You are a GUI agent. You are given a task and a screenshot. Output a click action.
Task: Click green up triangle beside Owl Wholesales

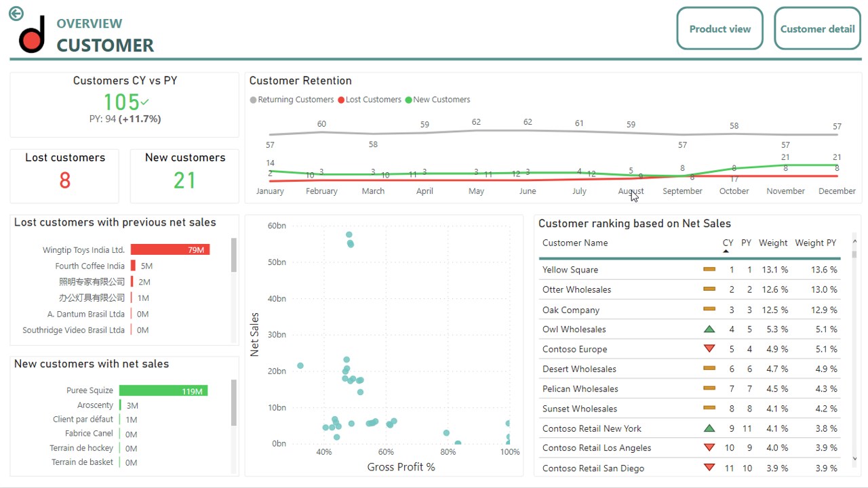coord(709,329)
